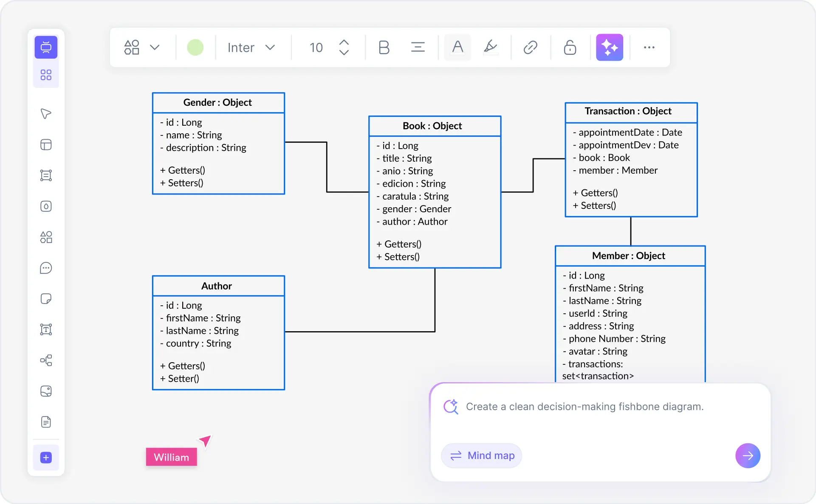Open the connector/flowchart tool
The width and height of the screenshot is (816, 504).
click(46, 360)
